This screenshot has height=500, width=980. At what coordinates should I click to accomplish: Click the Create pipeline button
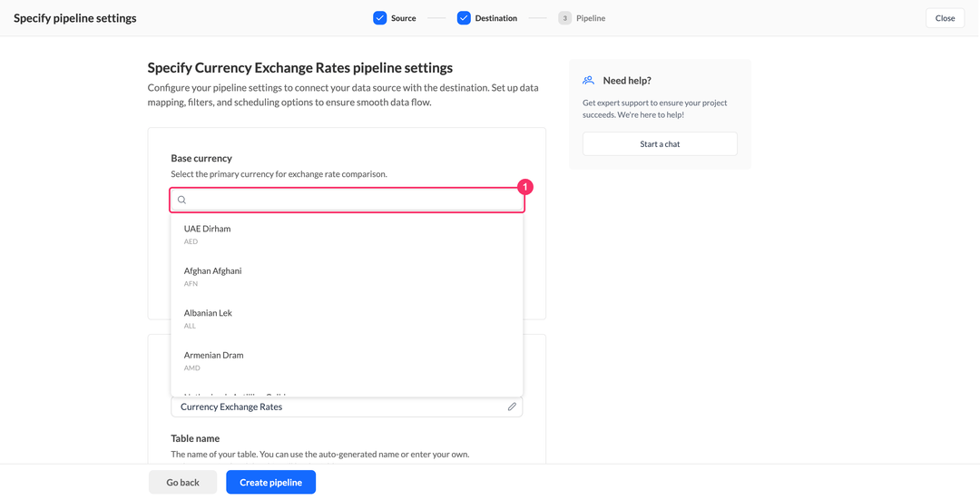270,483
